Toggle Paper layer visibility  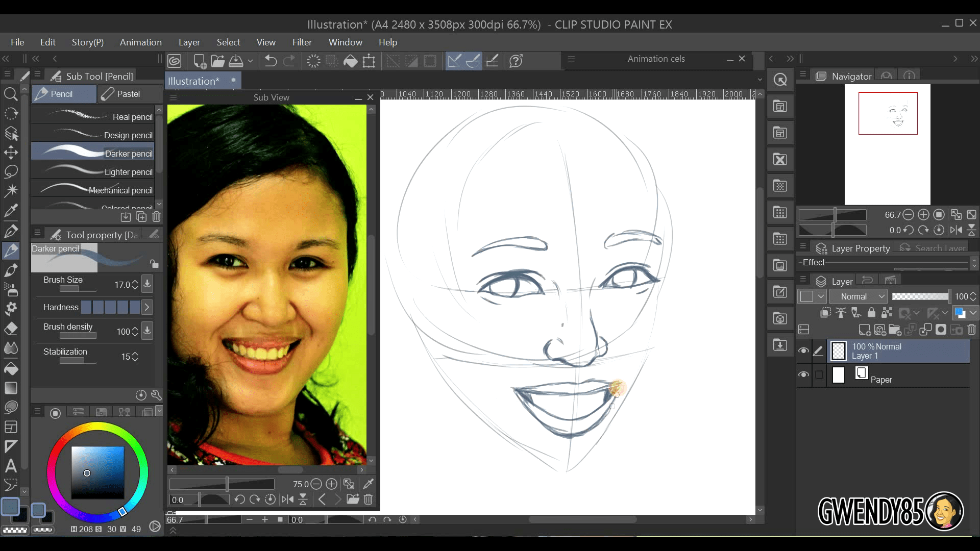tap(803, 374)
